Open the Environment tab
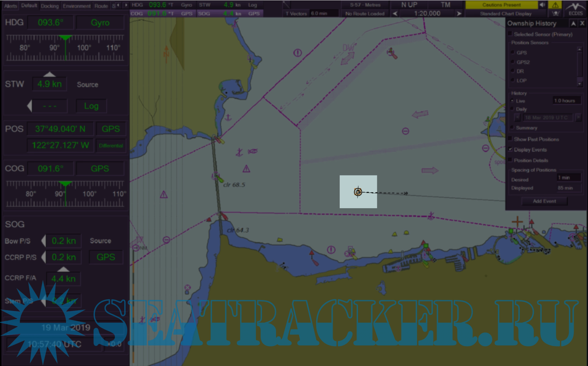The image size is (588, 366). 77,6
